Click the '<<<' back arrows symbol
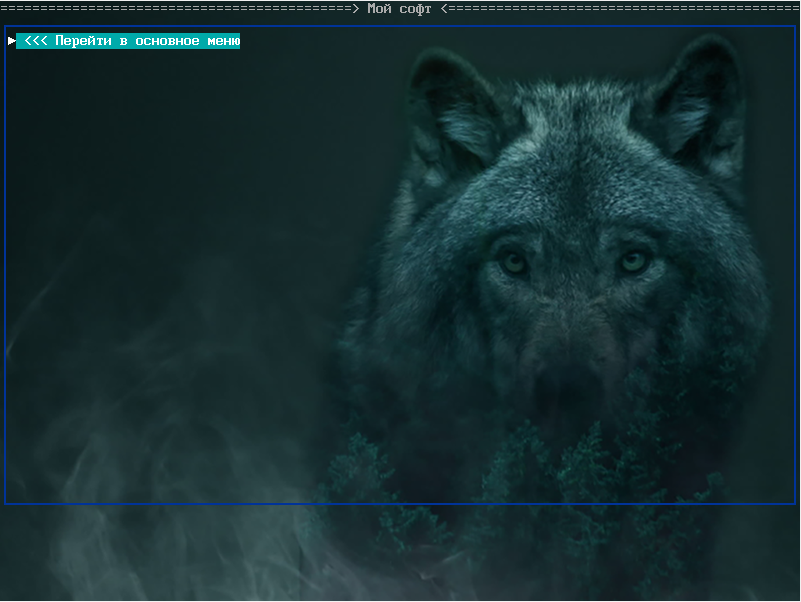The width and height of the screenshot is (801, 602). 35,41
